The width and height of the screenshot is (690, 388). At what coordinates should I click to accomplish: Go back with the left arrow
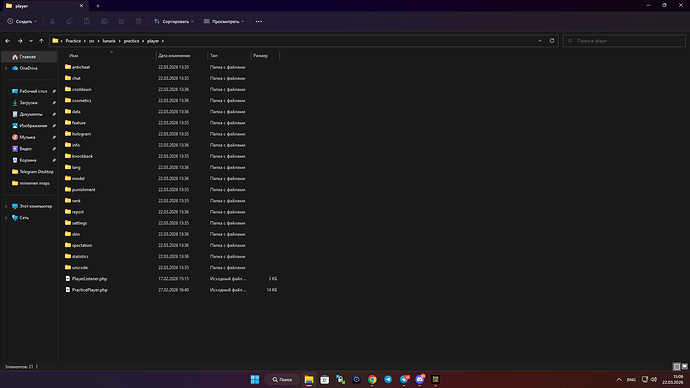7,41
